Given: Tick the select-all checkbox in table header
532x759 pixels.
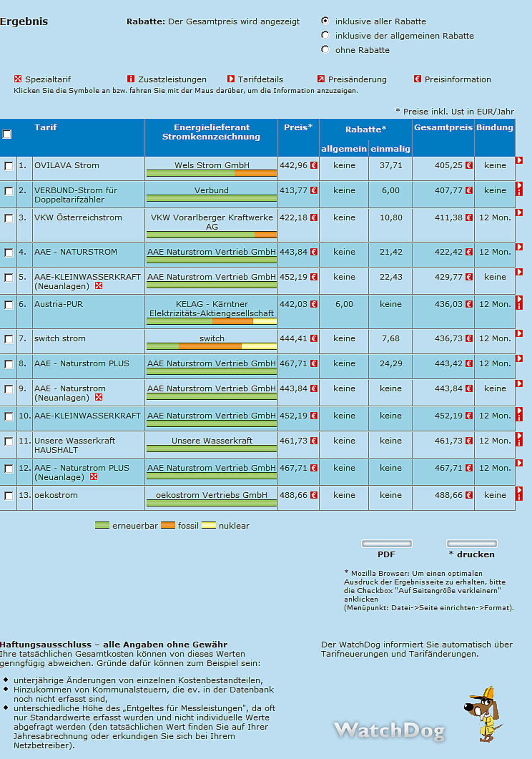Looking at the screenshot, I should [x=7, y=134].
